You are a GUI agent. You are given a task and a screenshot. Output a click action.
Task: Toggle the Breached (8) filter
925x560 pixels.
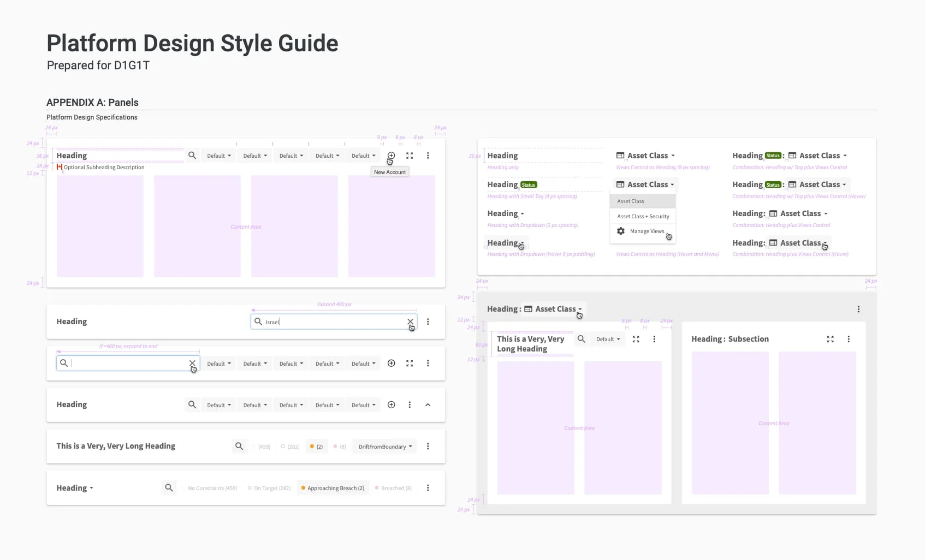point(394,488)
